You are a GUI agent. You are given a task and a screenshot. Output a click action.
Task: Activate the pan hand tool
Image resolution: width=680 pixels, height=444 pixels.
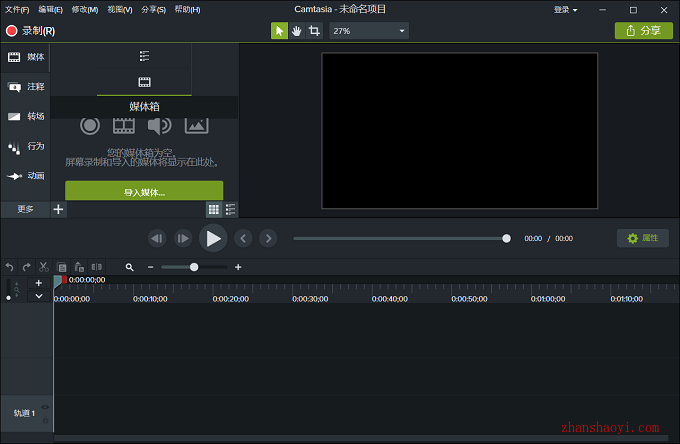(297, 31)
